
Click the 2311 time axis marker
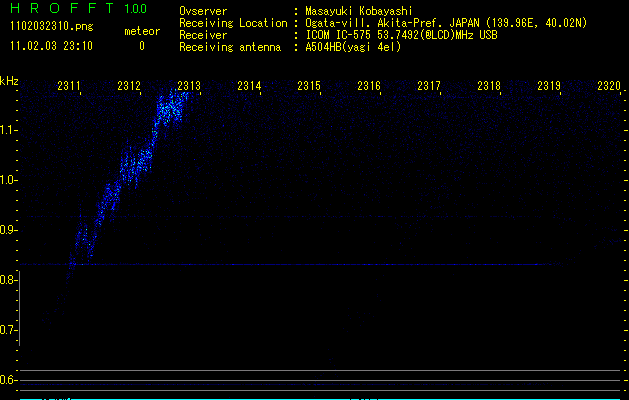69,86
